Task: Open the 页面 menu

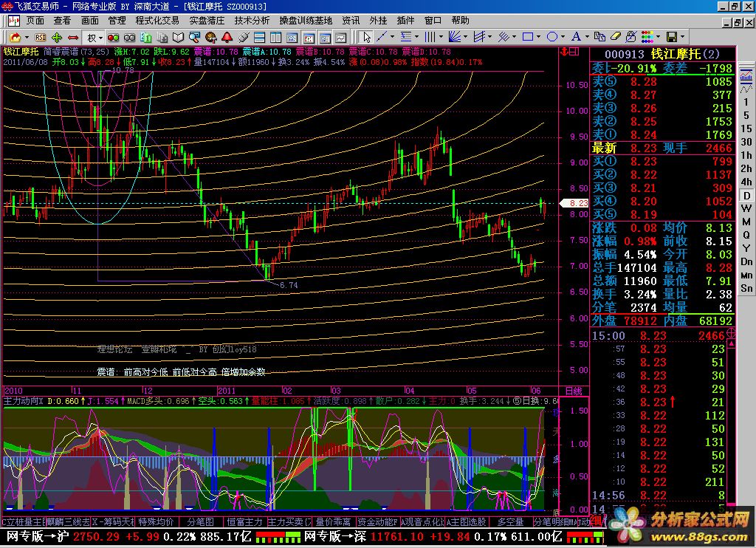Action: [x=35, y=20]
